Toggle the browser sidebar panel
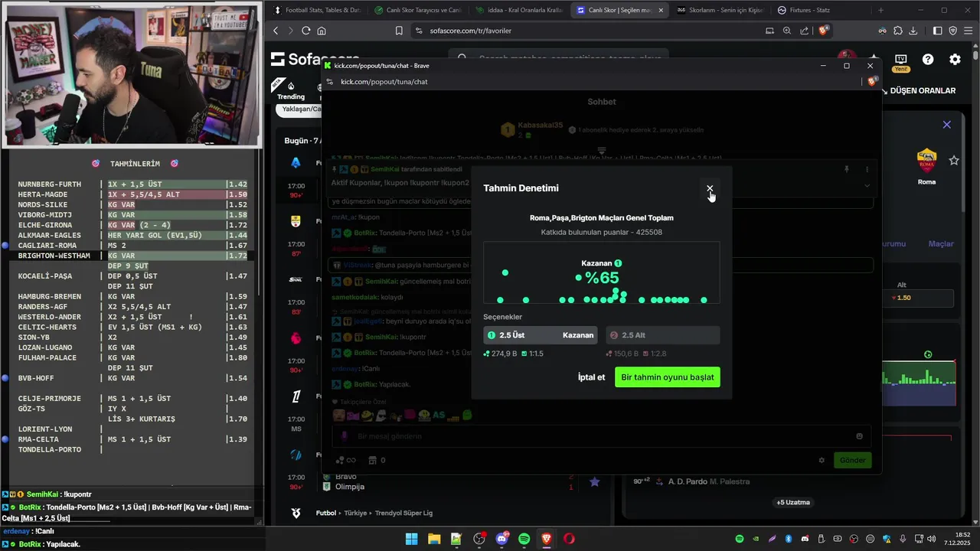The image size is (980, 551). click(937, 31)
